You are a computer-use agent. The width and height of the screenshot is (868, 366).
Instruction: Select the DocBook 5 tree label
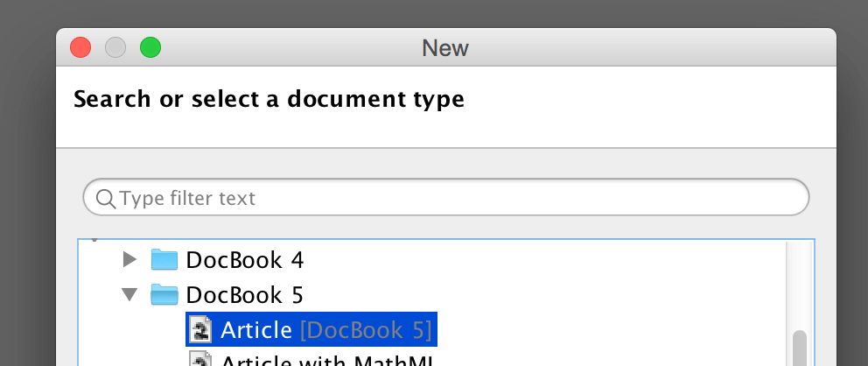pyautogui.click(x=245, y=294)
